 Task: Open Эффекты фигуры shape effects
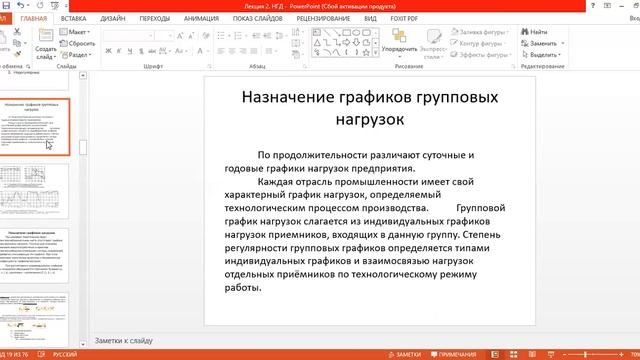pos(481,54)
